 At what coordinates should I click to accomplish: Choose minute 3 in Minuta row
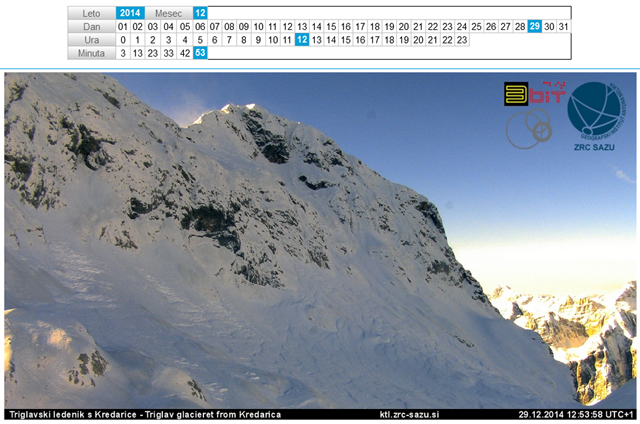(123, 53)
